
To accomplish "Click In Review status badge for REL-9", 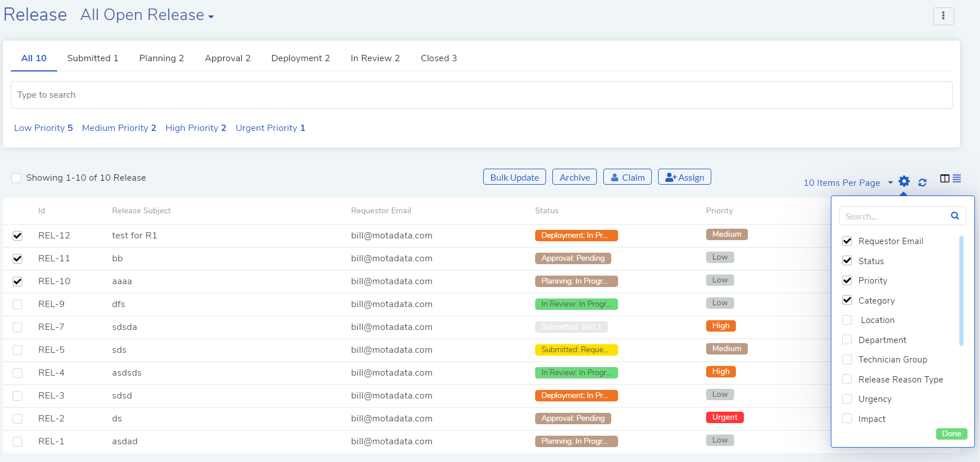I will tap(576, 304).
